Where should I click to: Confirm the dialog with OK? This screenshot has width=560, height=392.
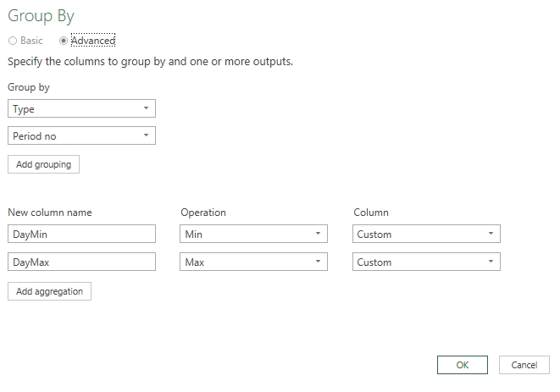(462, 365)
